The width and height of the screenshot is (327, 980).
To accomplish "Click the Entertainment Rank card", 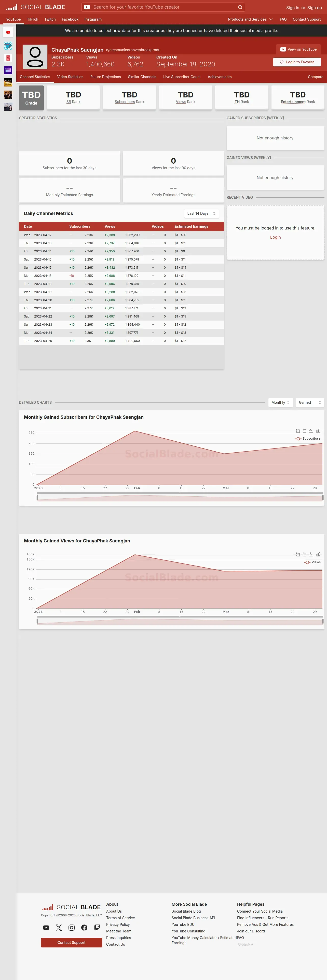I will (298, 97).
